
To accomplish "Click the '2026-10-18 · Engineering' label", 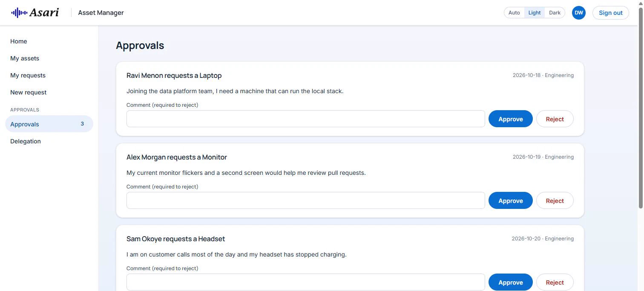I will (543, 75).
